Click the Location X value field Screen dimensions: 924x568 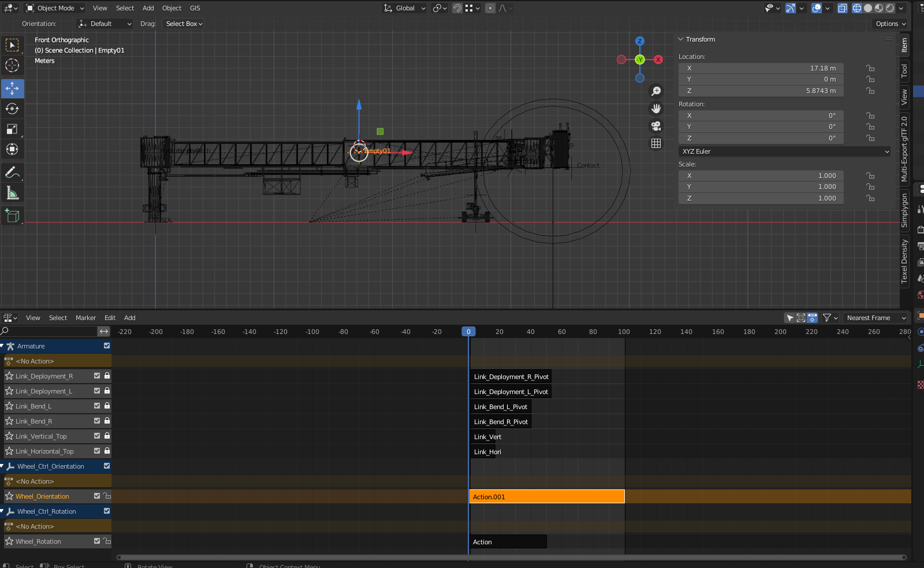click(761, 68)
